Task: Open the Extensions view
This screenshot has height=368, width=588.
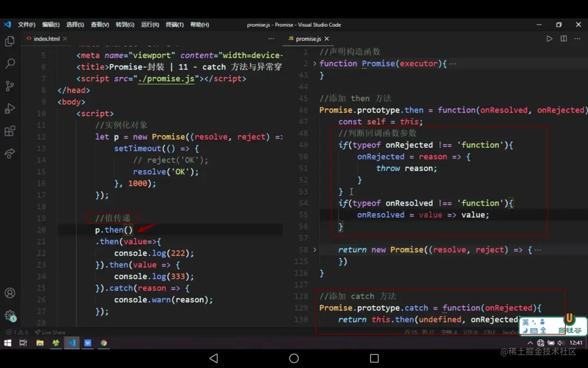Action: (9, 131)
